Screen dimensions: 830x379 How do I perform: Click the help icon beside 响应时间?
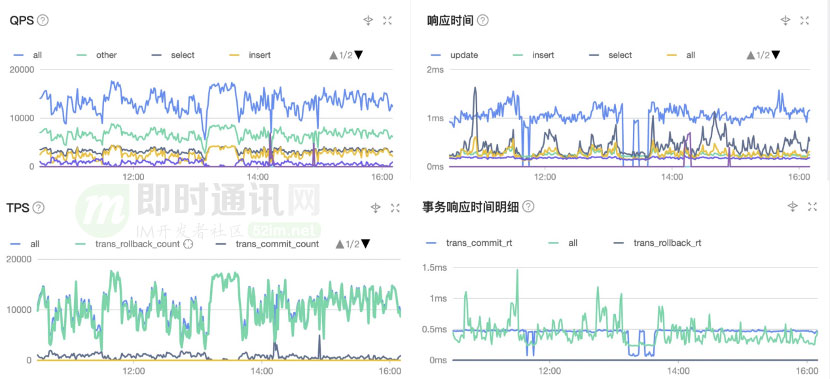[483, 20]
